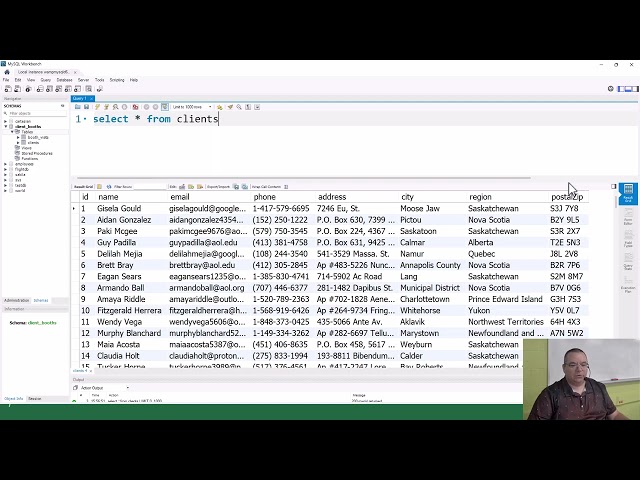
Task: Switch to the Administration tab in Navigator
Action: (17, 300)
